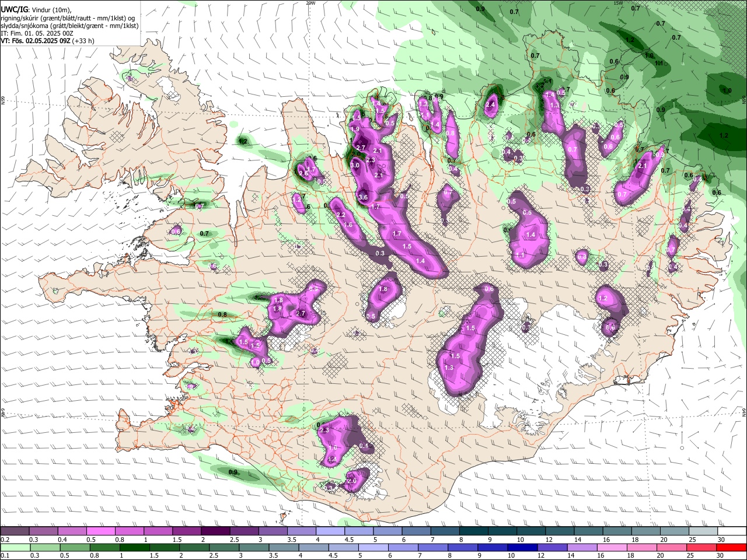Viewport: 747px width, 560px height.
Task: Click the darkest purple swatch on upper scale
Action: click(x=215, y=531)
